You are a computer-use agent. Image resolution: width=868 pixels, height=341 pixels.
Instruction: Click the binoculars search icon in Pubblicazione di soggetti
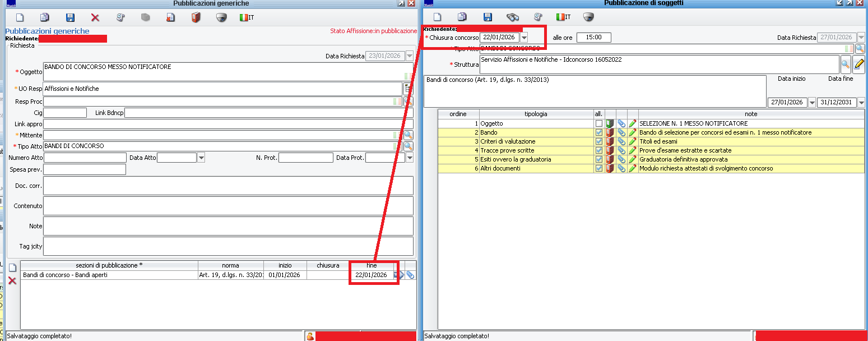[512, 17]
